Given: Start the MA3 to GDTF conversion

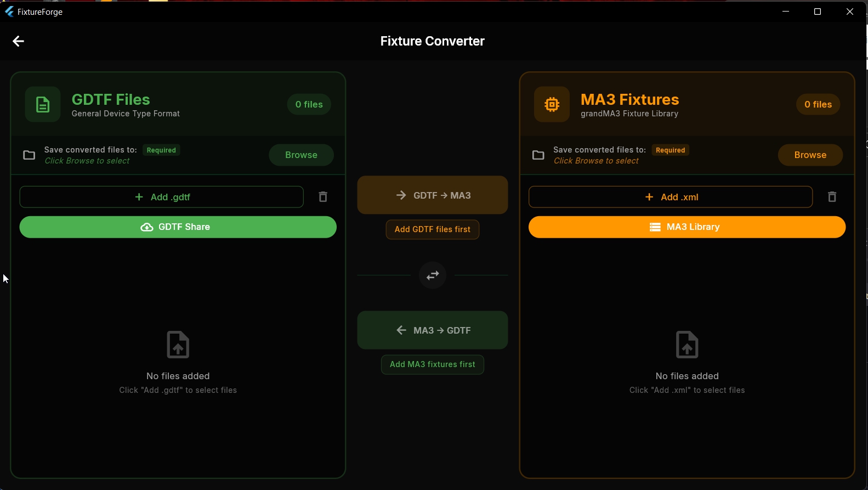Looking at the screenshot, I should [432, 330].
